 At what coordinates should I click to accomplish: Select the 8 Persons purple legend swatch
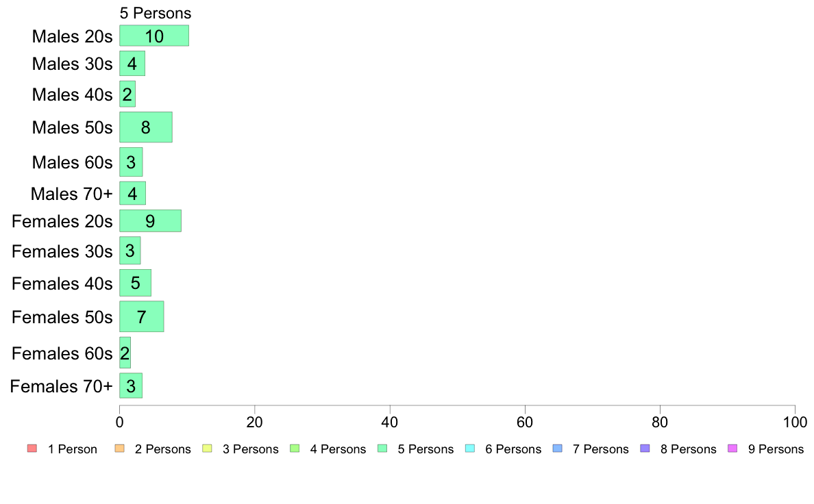pyautogui.click(x=645, y=449)
